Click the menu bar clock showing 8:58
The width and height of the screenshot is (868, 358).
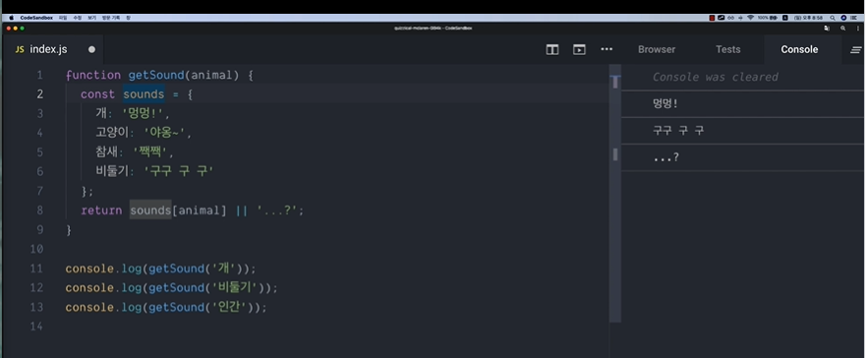point(809,18)
